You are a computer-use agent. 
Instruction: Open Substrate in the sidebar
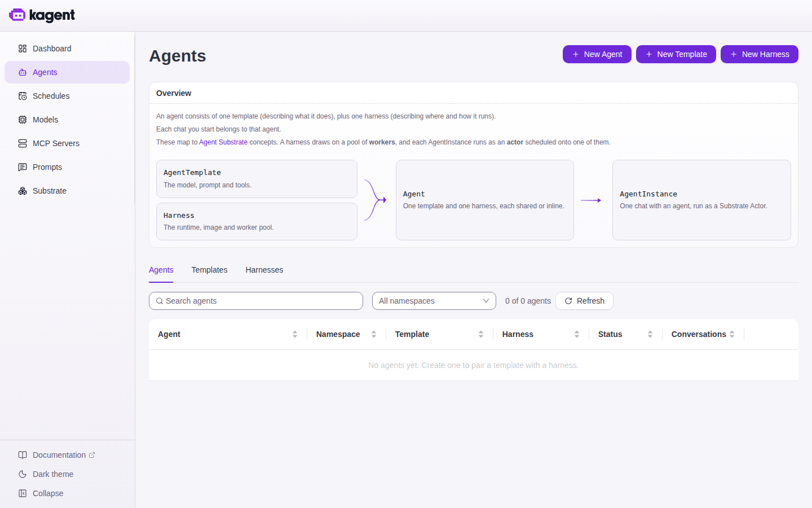pyautogui.click(x=67, y=191)
